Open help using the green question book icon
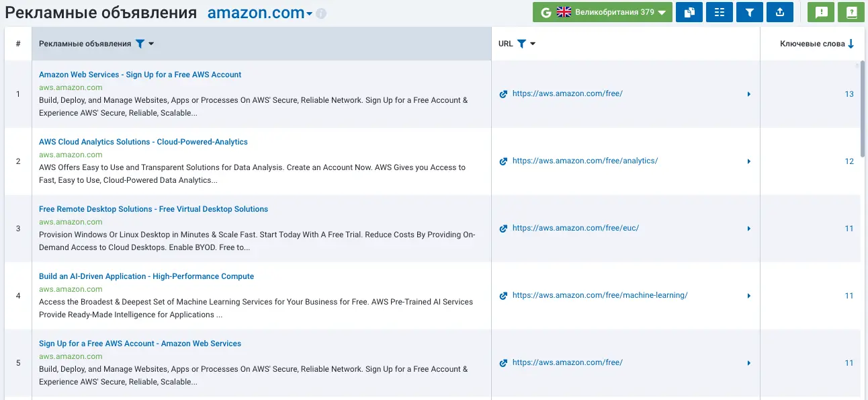 point(851,12)
